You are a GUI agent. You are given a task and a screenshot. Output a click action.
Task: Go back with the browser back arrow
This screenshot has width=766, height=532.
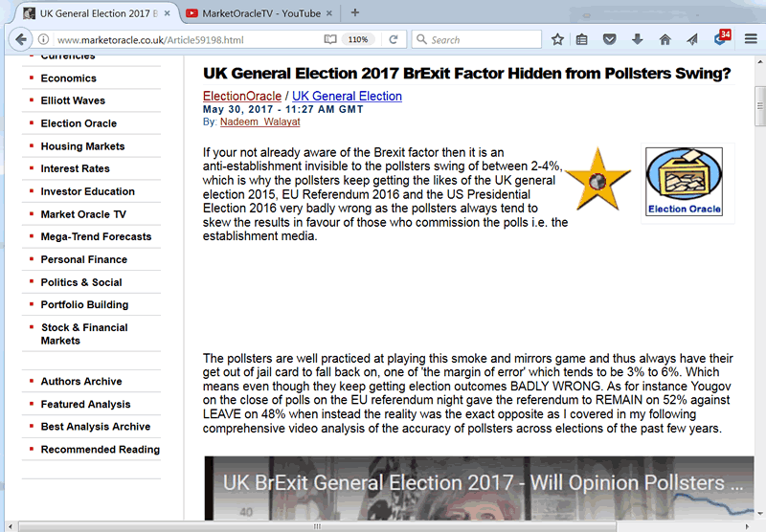coord(20,39)
